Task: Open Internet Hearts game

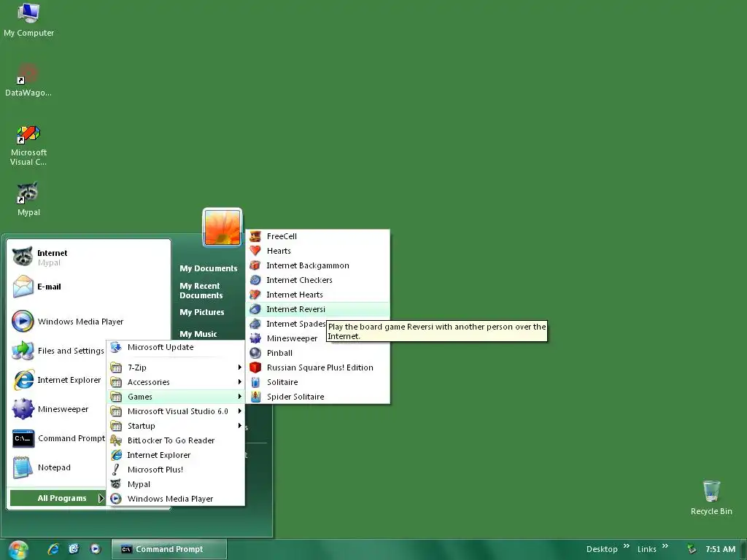Action: coord(318,295)
